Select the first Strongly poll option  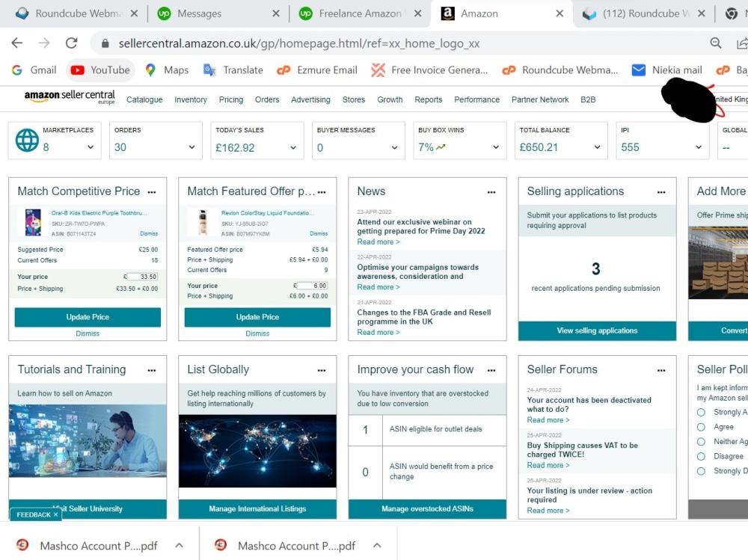tap(701, 412)
